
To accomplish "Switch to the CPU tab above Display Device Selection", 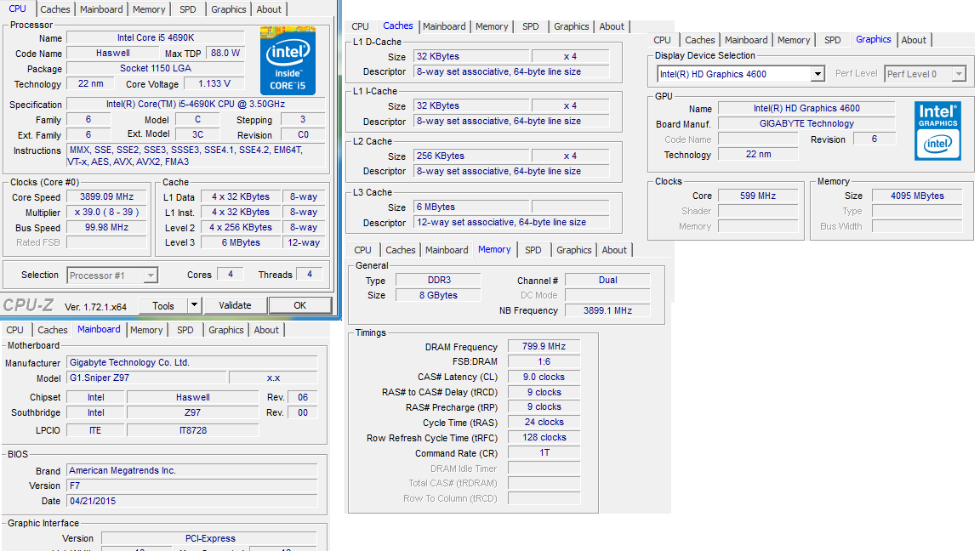I will click(662, 40).
